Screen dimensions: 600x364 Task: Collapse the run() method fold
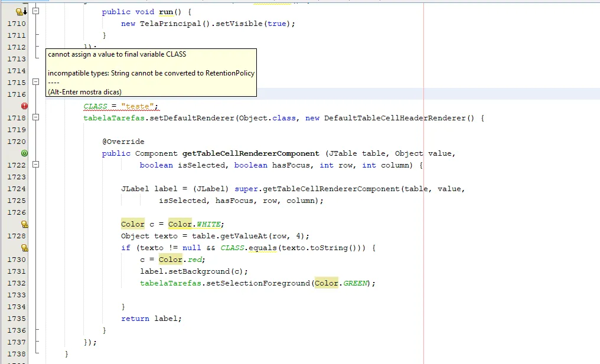(x=35, y=11)
